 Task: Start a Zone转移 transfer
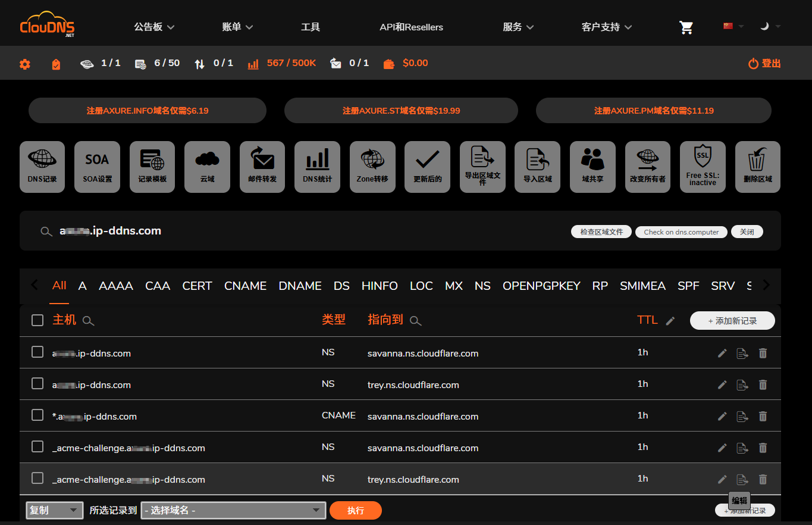372,167
